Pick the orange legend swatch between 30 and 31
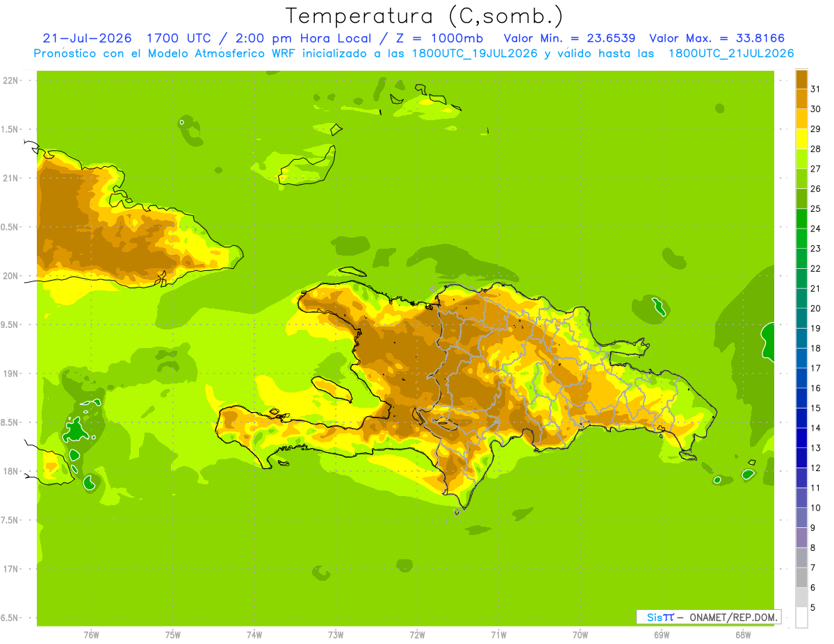The width and height of the screenshot is (834, 644). (x=801, y=99)
